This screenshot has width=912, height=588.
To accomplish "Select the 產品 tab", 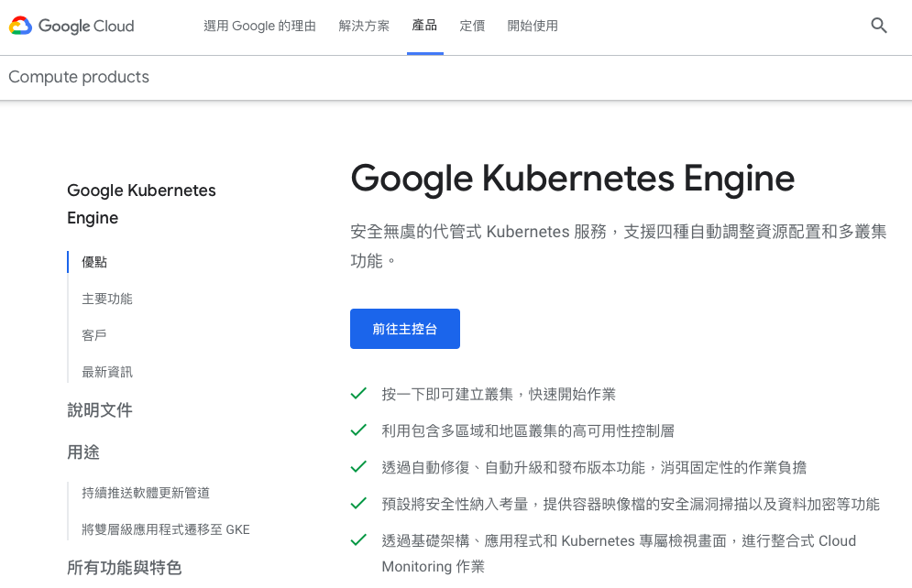I will pyautogui.click(x=424, y=26).
